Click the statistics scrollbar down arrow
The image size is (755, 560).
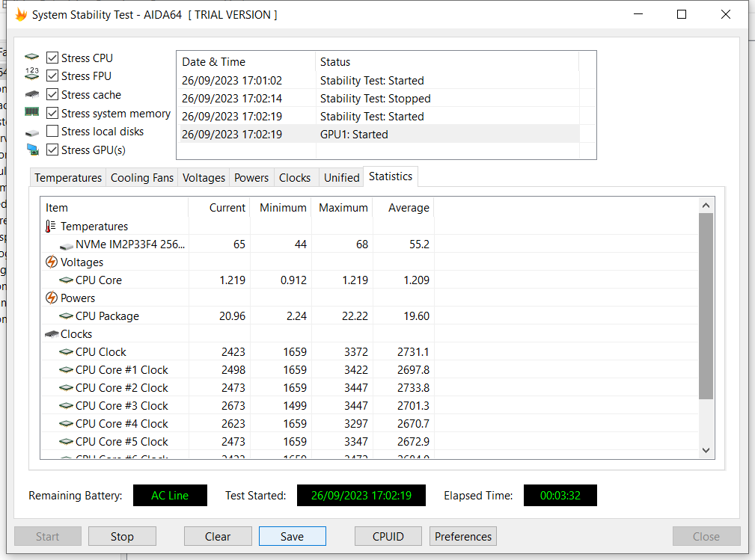[x=706, y=451]
